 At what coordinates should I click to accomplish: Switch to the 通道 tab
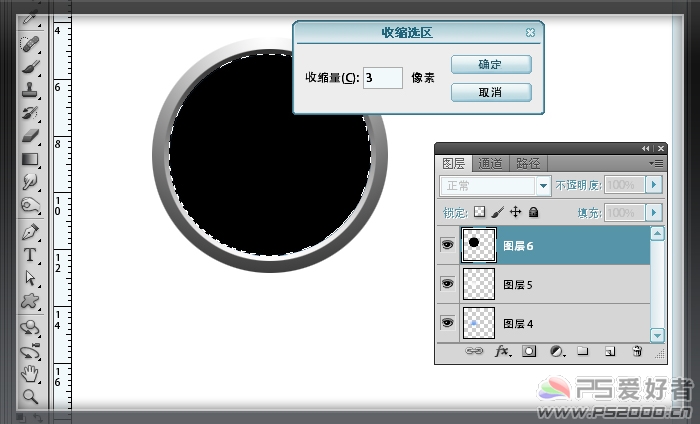pyautogui.click(x=490, y=163)
